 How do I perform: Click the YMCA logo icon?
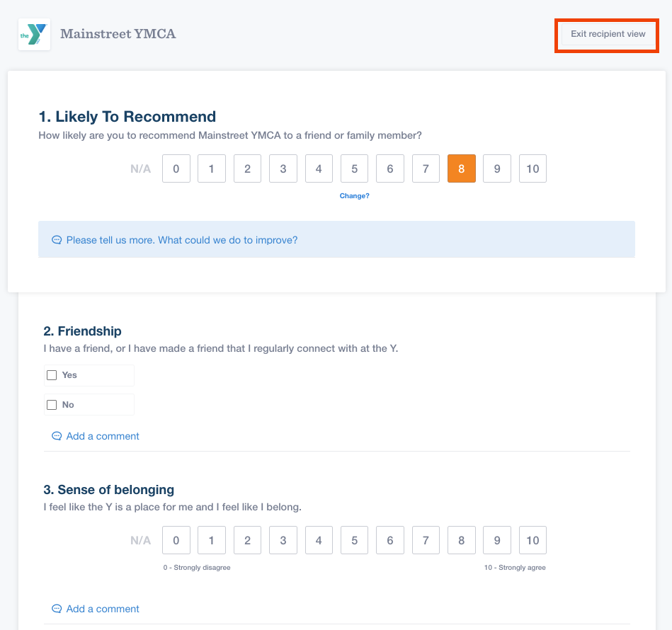pyautogui.click(x=34, y=34)
